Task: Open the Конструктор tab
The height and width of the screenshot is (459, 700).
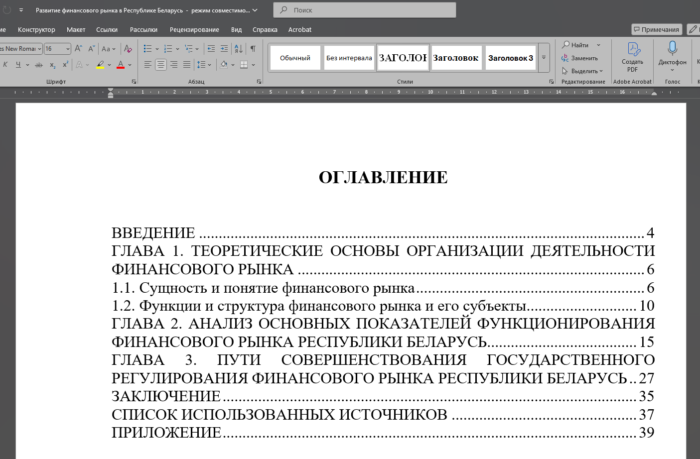Action: click(x=36, y=29)
